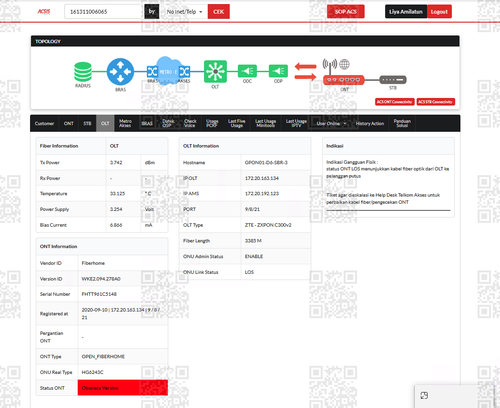The image size is (500, 408).
Task: Open the Last Usage Minitools tab
Action: tap(266, 123)
